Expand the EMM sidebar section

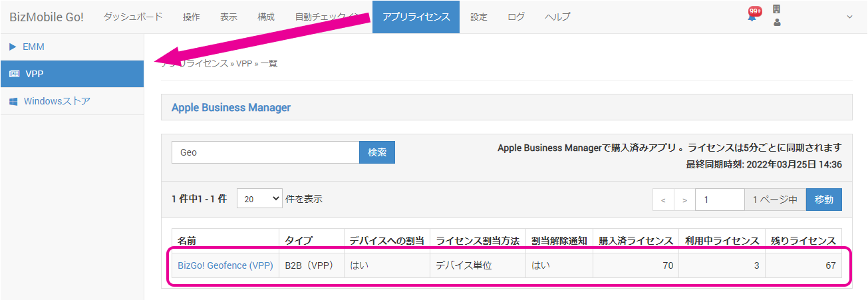coord(13,47)
